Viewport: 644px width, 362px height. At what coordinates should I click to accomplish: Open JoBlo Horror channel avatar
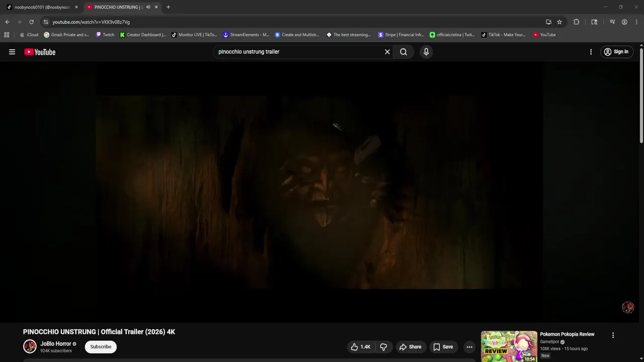tap(30, 346)
